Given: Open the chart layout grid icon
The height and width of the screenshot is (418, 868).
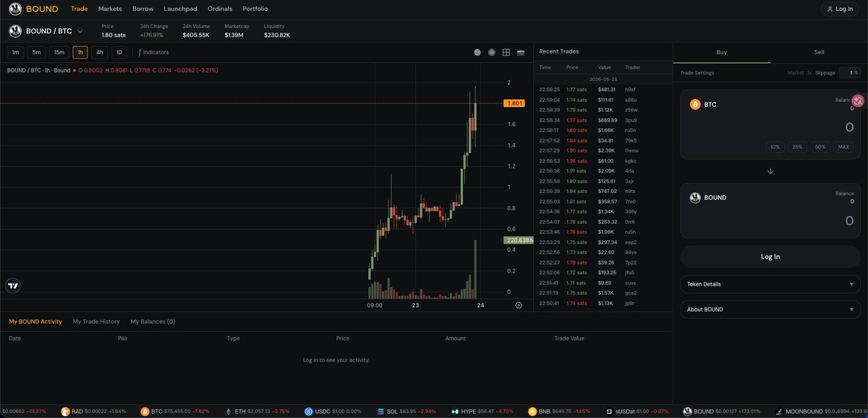Looking at the screenshot, I should point(506,52).
